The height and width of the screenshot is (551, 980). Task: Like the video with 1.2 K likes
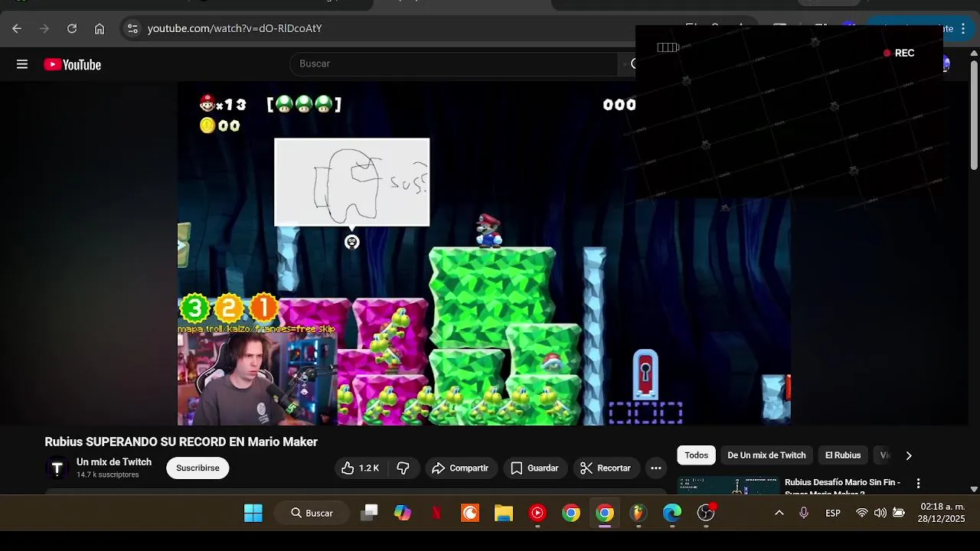pyautogui.click(x=361, y=468)
